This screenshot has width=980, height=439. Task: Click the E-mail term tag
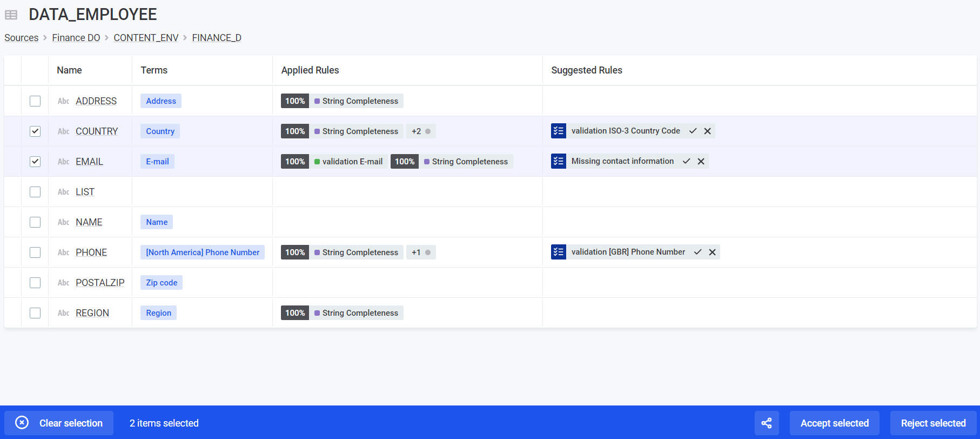(157, 162)
